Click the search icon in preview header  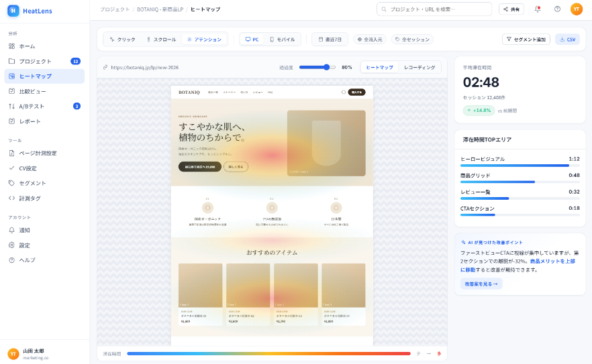(344, 92)
